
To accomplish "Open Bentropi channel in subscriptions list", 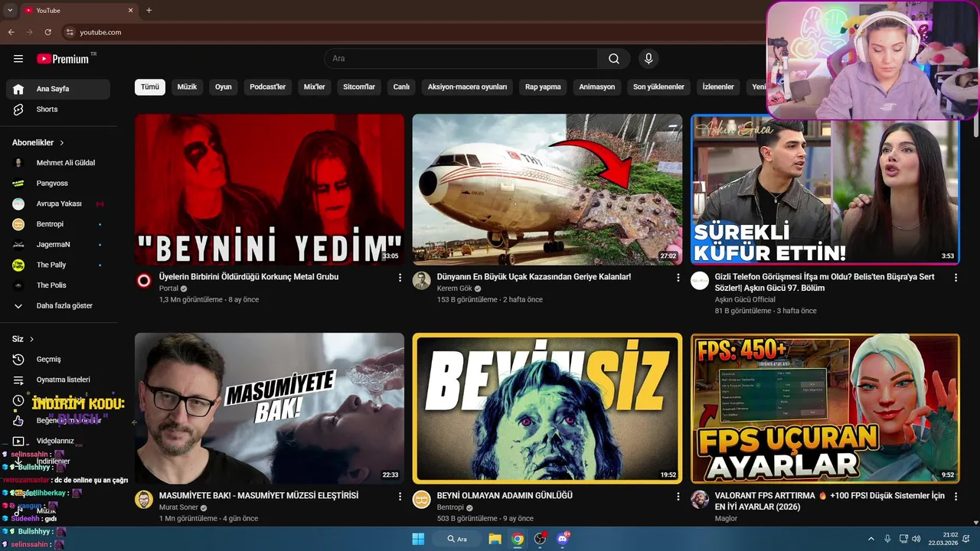I will click(x=58, y=224).
